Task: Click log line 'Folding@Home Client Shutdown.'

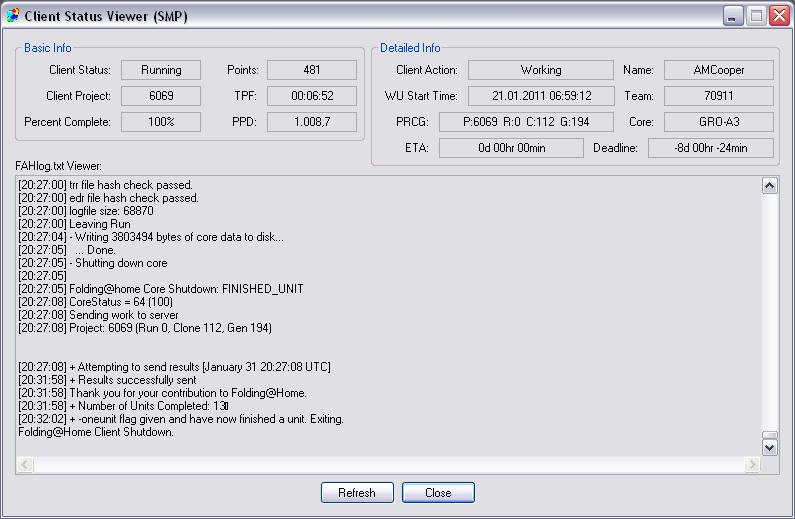Action: click(96, 432)
